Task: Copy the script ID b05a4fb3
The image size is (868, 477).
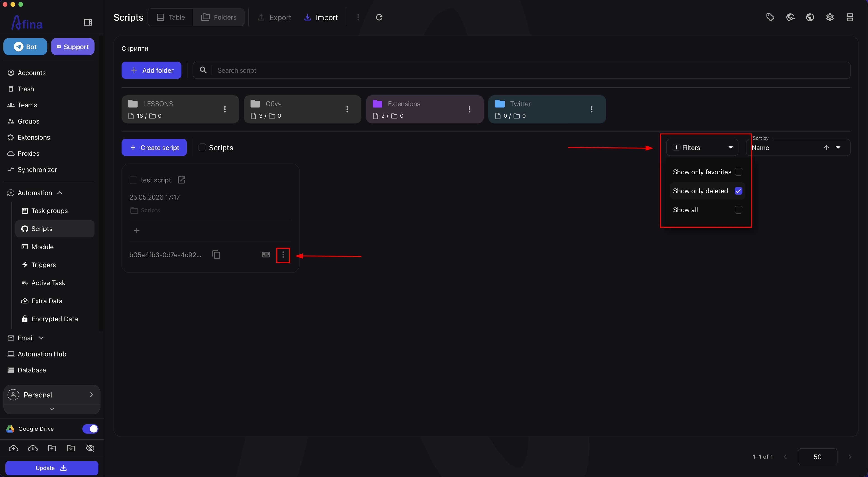Action: pyautogui.click(x=216, y=255)
